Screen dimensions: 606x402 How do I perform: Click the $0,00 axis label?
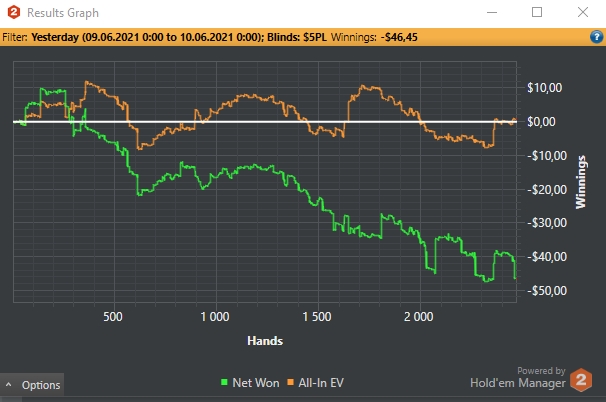pos(541,121)
